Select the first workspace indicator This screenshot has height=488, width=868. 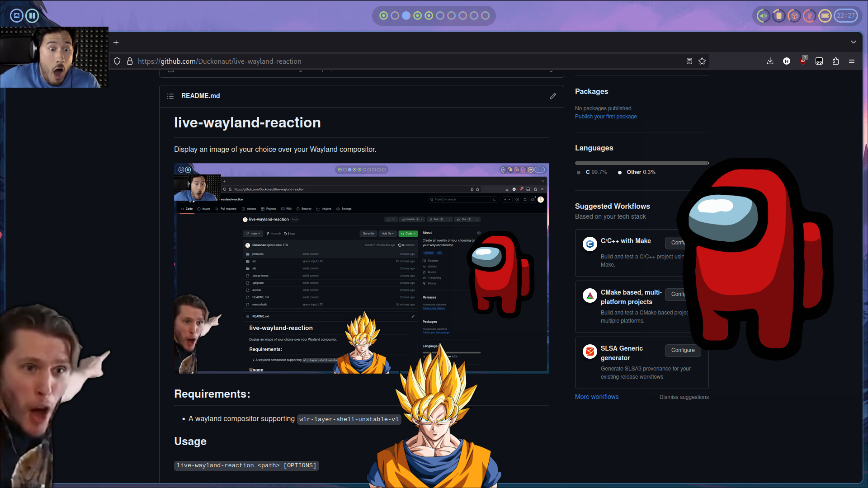click(x=383, y=16)
